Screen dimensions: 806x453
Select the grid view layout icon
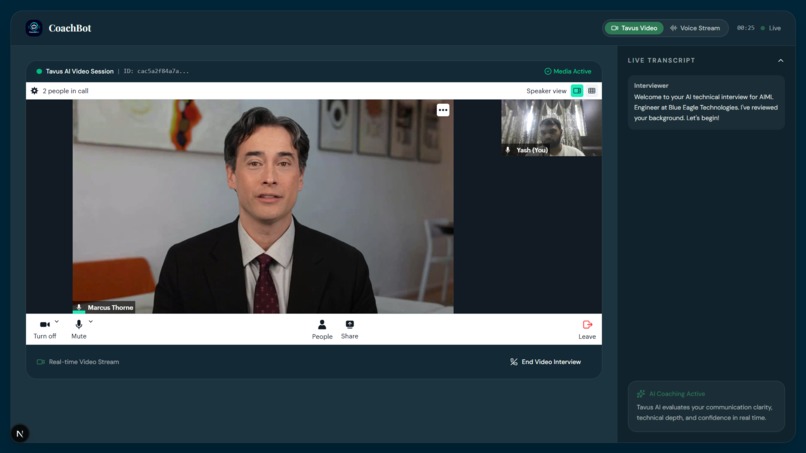click(592, 91)
